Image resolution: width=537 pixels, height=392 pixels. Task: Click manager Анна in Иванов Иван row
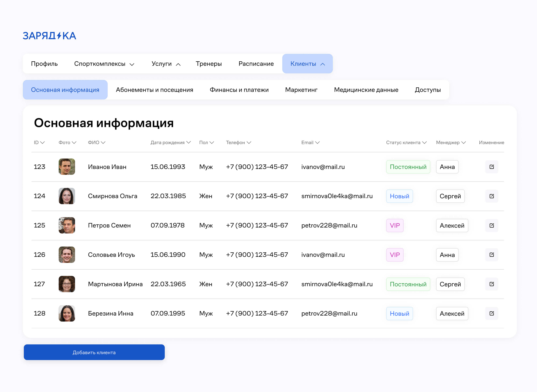tap(447, 167)
